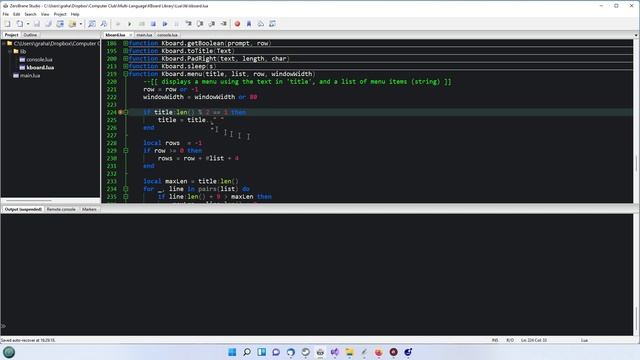
Task: Click the Choose project directory icon
Action: click(72, 24)
